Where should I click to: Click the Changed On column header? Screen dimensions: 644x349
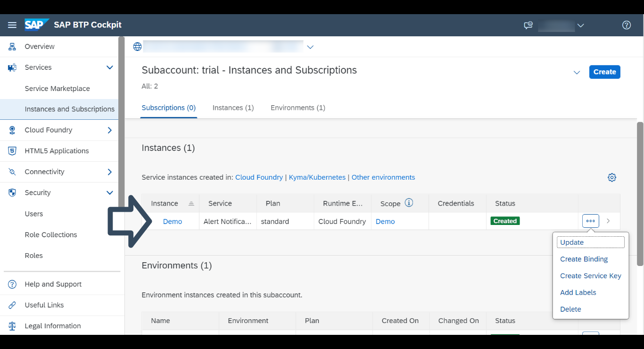click(x=458, y=321)
